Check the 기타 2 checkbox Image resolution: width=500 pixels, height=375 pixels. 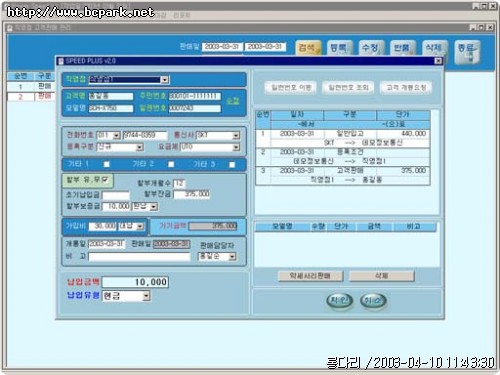click(171, 164)
